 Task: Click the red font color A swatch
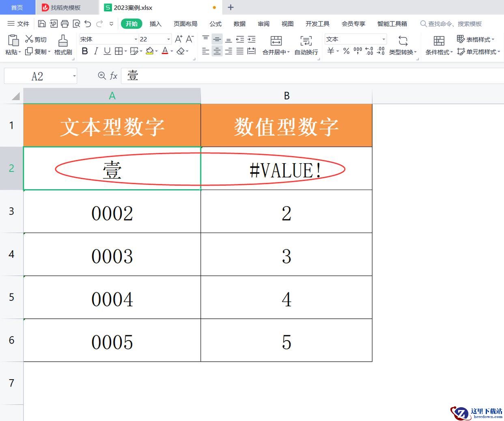pyautogui.click(x=165, y=51)
